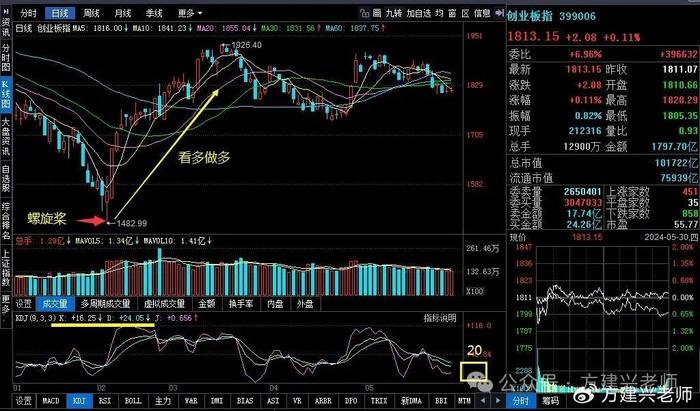Collapse side panel with arrow icon

[500, 13]
